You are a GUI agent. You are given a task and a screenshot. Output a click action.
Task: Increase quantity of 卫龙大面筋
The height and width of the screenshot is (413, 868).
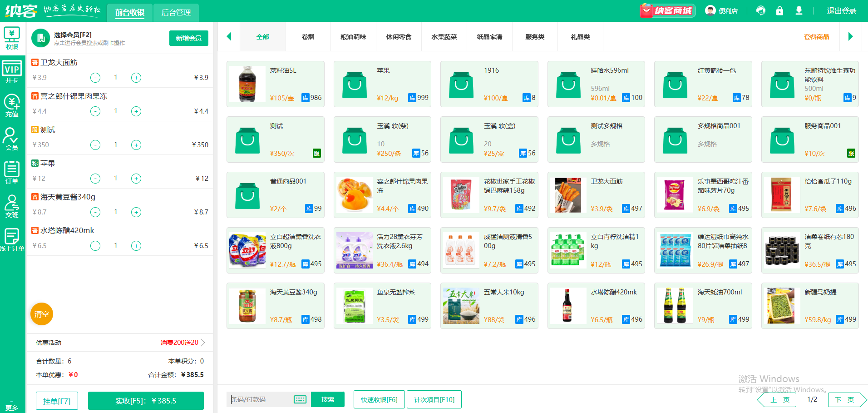click(136, 78)
